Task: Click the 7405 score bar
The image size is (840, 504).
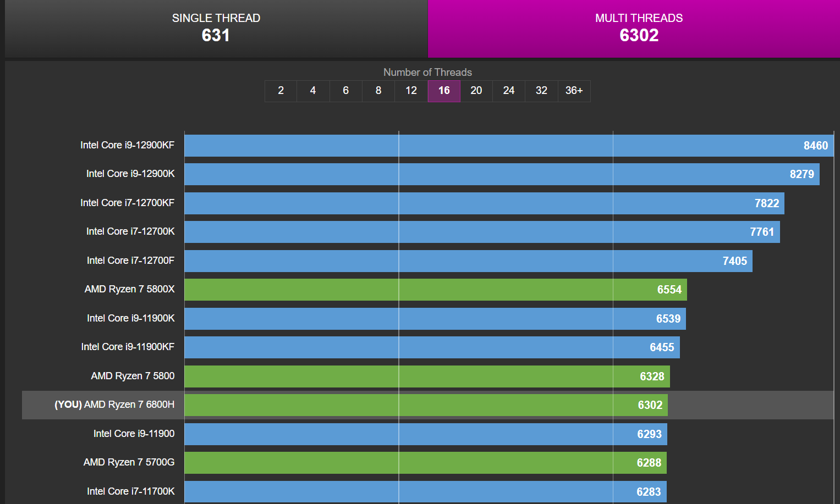Action: tap(468, 261)
